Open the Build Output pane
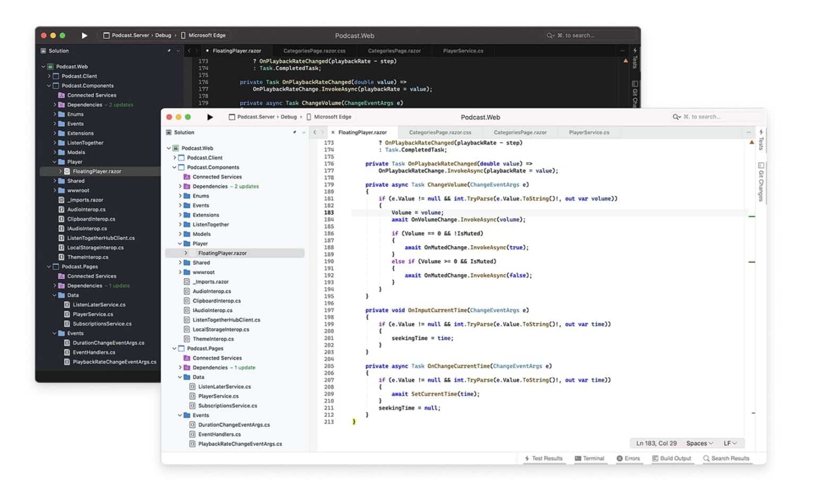This screenshot has height=504, width=815. 672,458
